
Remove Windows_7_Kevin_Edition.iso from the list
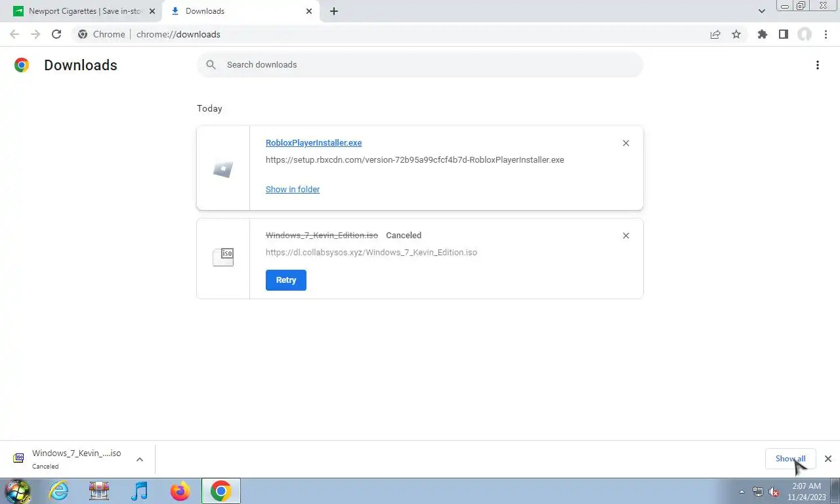pyautogui.click(x=625, y=236)
